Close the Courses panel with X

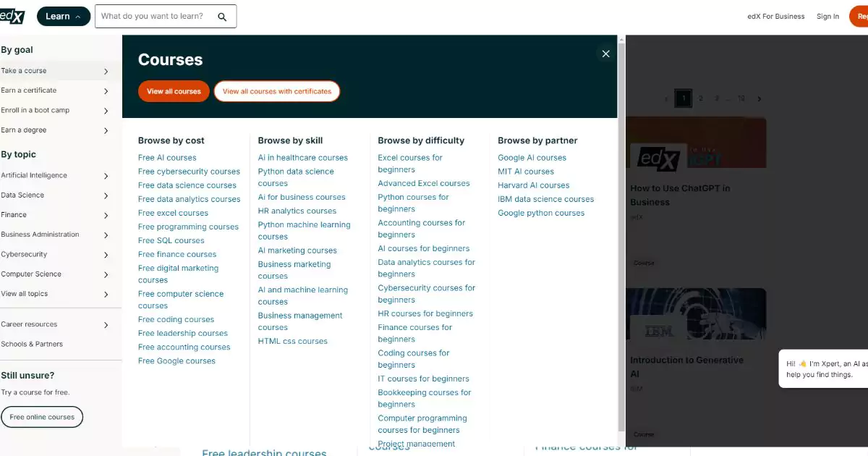coord(606,54)
